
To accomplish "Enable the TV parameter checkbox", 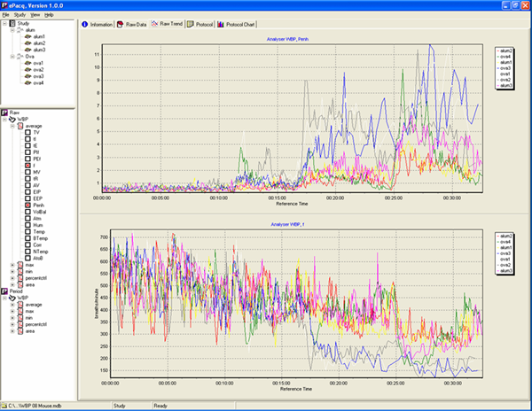I will 27,132.
